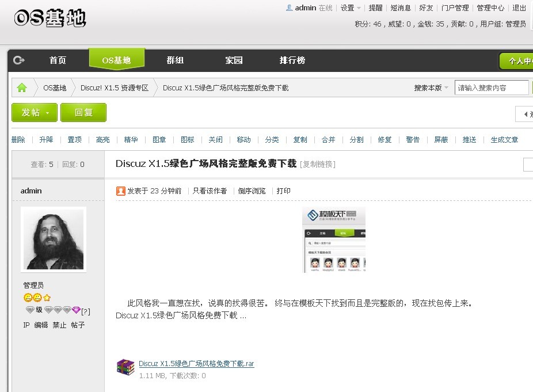Click the star rank icon under 管理员

[x=47, y=298]
